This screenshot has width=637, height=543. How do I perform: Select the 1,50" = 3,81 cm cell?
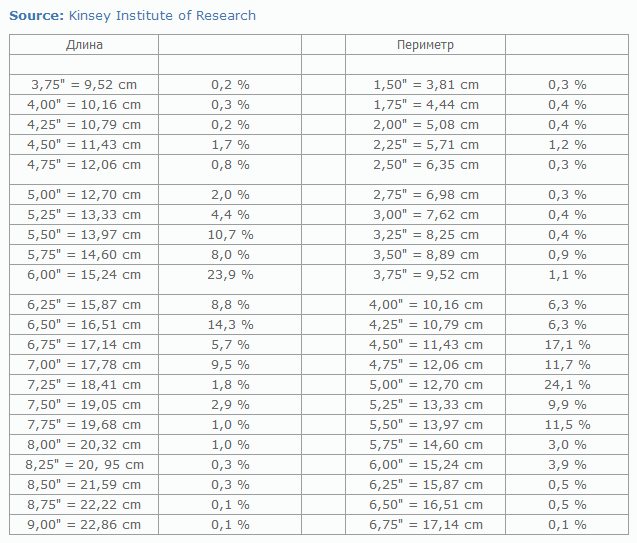(x=425, y=85)
